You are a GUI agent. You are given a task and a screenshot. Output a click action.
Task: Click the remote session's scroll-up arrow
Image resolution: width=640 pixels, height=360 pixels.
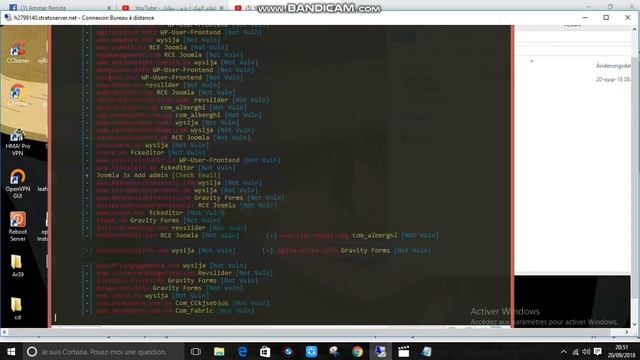(634, 29)
